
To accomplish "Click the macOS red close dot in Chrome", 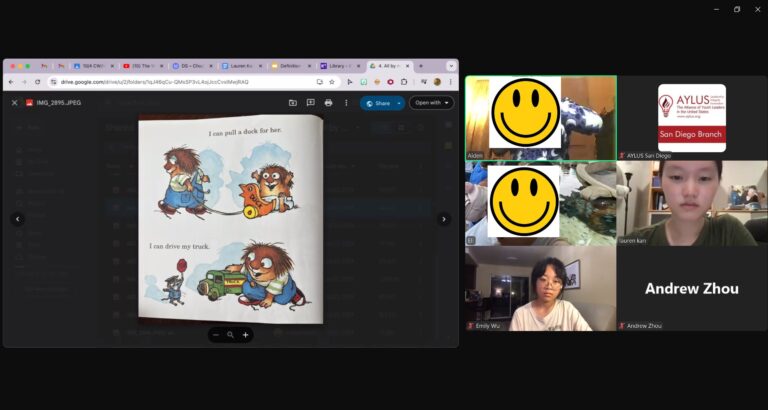I will pyautogui.click(x=12, y=66).
